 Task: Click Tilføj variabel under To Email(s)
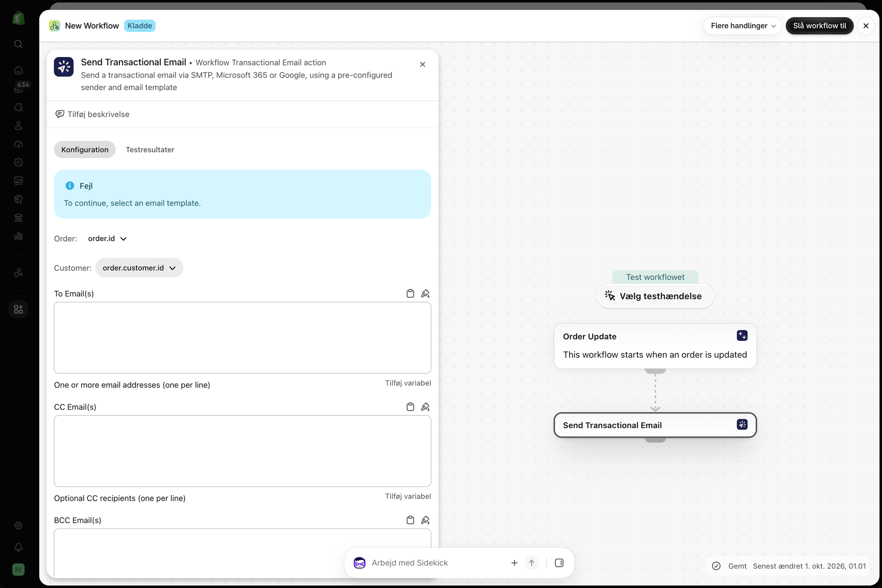tap(408, 383)
